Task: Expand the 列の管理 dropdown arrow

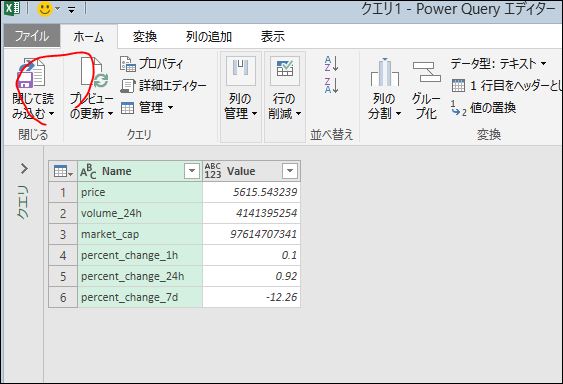Action: coord(255,114)
